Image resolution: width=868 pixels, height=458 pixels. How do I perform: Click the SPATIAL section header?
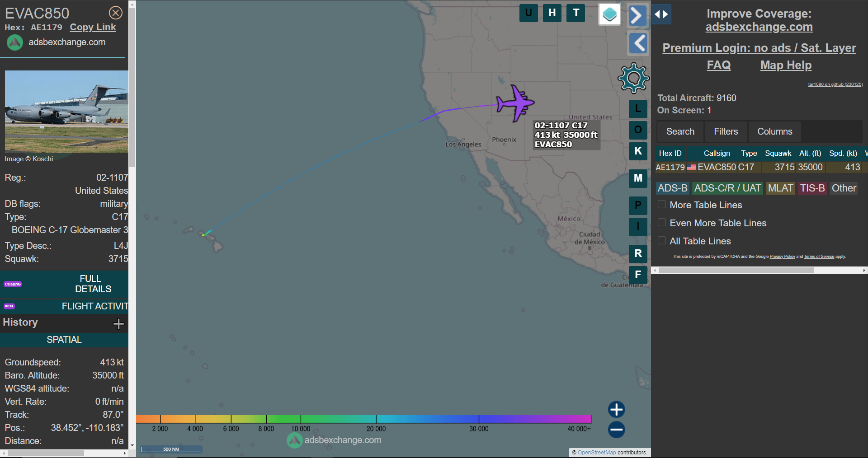pyautogui.click(x=64, y=340)
